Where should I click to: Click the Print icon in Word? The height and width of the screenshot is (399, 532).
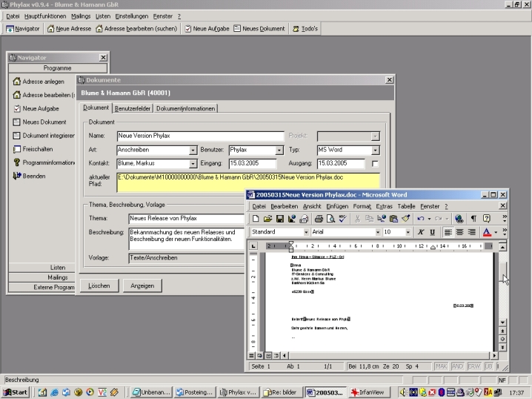point(318,219)
